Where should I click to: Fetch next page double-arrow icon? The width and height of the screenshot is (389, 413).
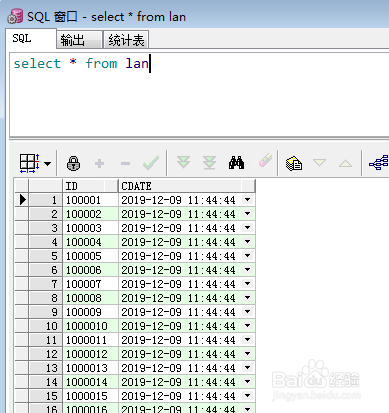coord(183,162)
